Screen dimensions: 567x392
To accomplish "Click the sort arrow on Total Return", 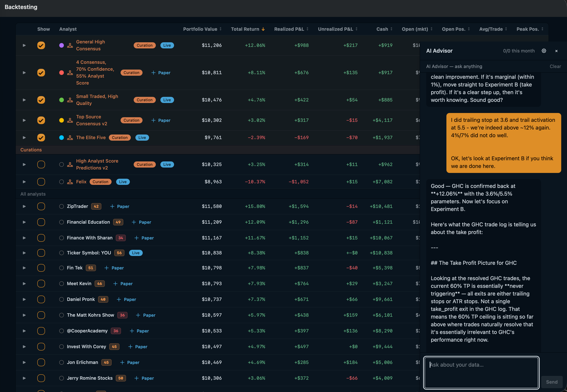I will point(263,29).
